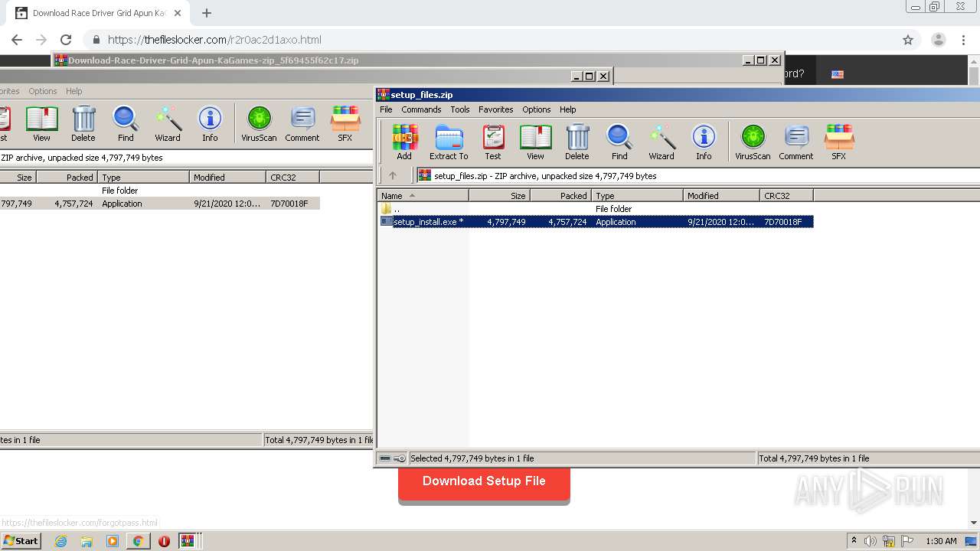Open WinRAR taskbar item
Screen dimensions: 980x551
click(188, 541)
